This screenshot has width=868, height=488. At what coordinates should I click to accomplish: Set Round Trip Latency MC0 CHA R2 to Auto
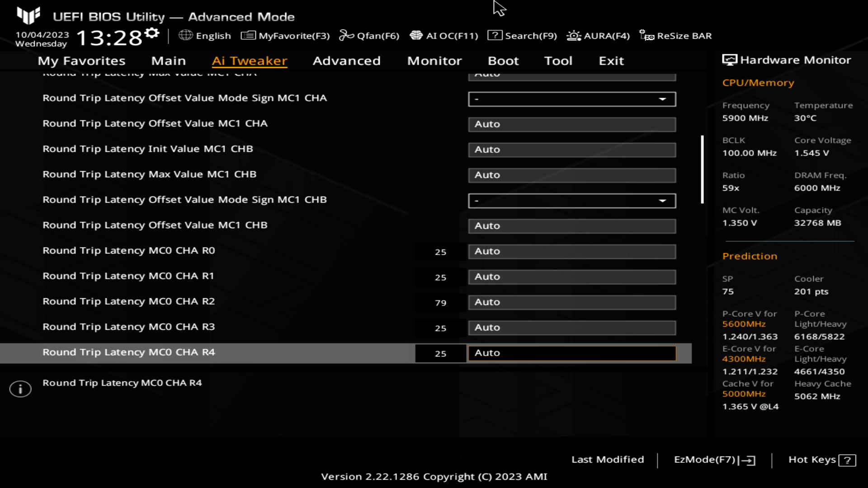point(572,301)
